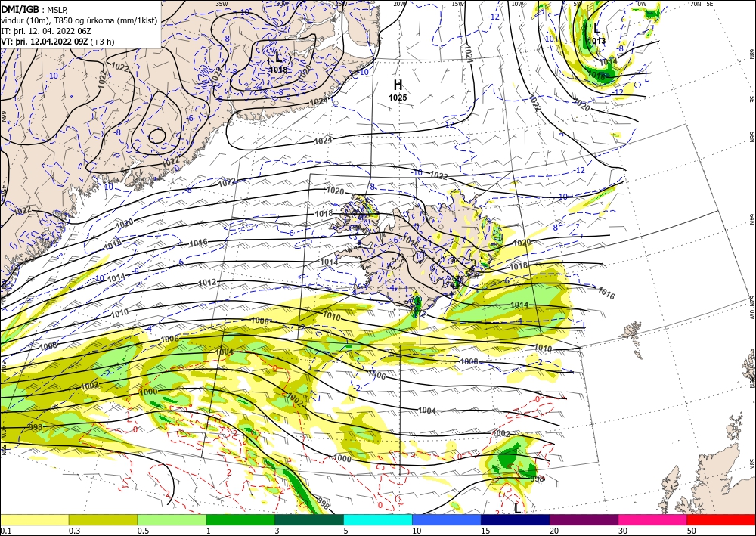This screenshot has width=756, height=536.
Task: Select the purple 20–30 legend swatch
Action: (x=584, y=520)
